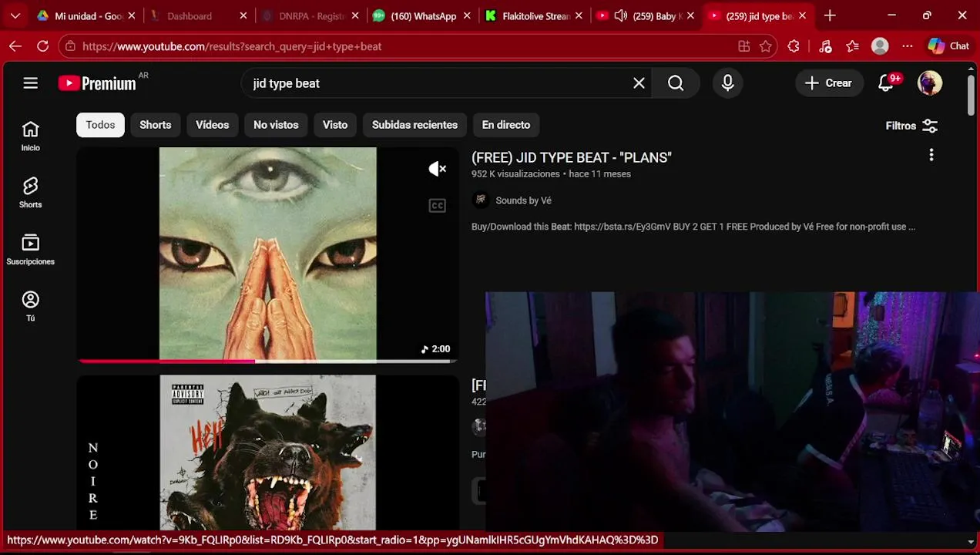980x555 pixels.
Task: Open Suscripciones in sidebar
Action: [30, 250]
